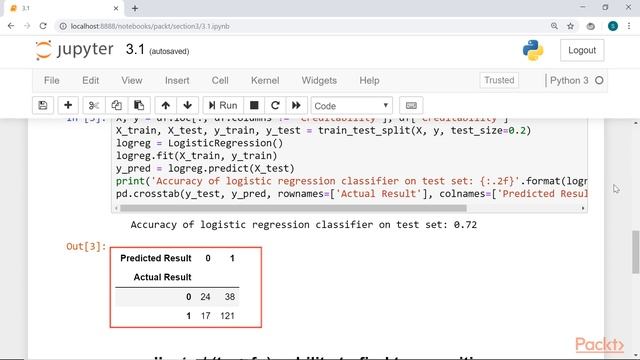Open the Kernel menu

pyautogui.click(x=265, y=80)
